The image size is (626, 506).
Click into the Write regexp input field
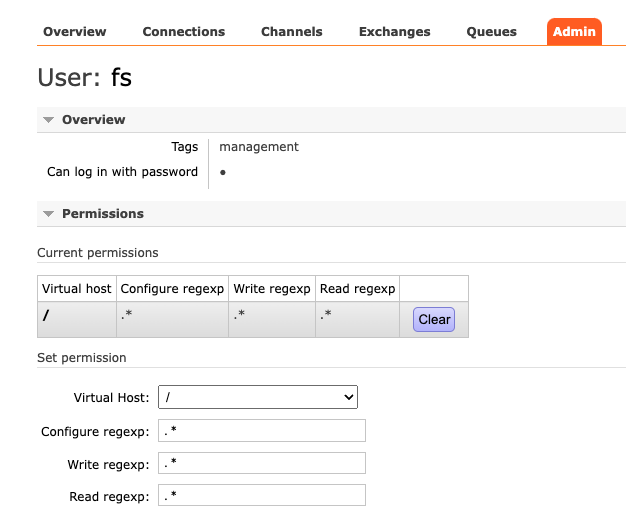[x=262, y=463]
